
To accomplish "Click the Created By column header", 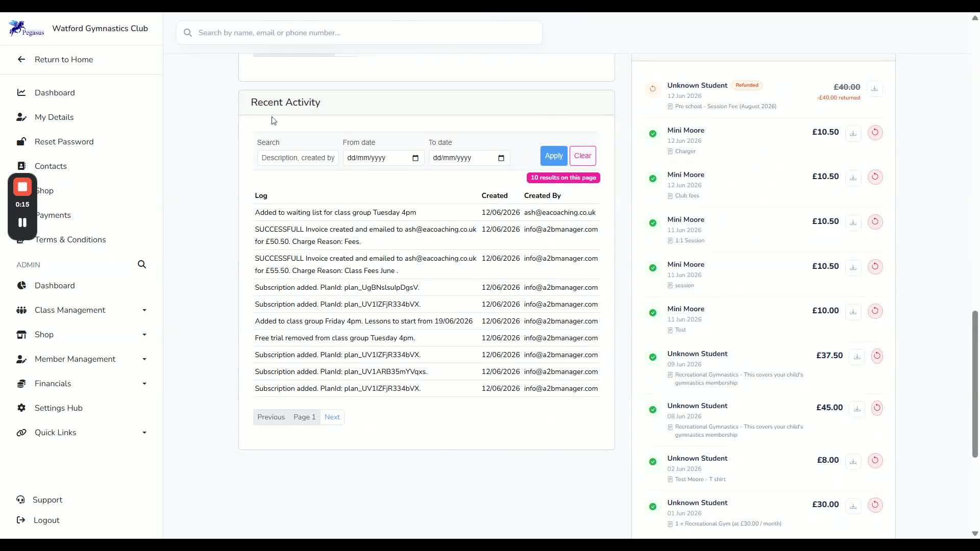I will 542,196.
